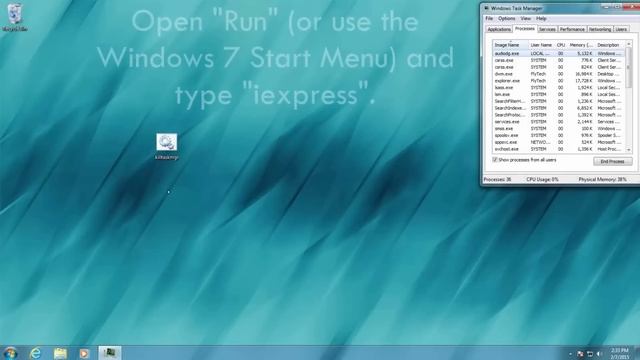Image resolution: width=640 pixels, height=360 pixels.
Task: Open the network tray icon
Action: 590,354
